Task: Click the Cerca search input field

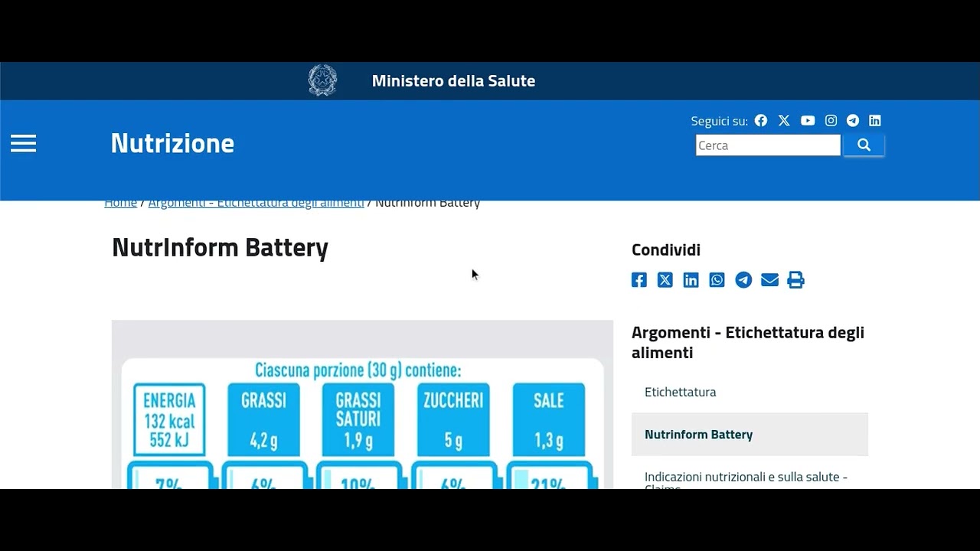Action: point(768,145)
